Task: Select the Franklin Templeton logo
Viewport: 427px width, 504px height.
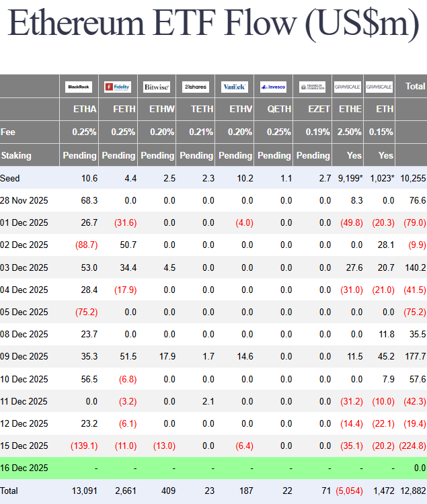Action: pos(313,87)
